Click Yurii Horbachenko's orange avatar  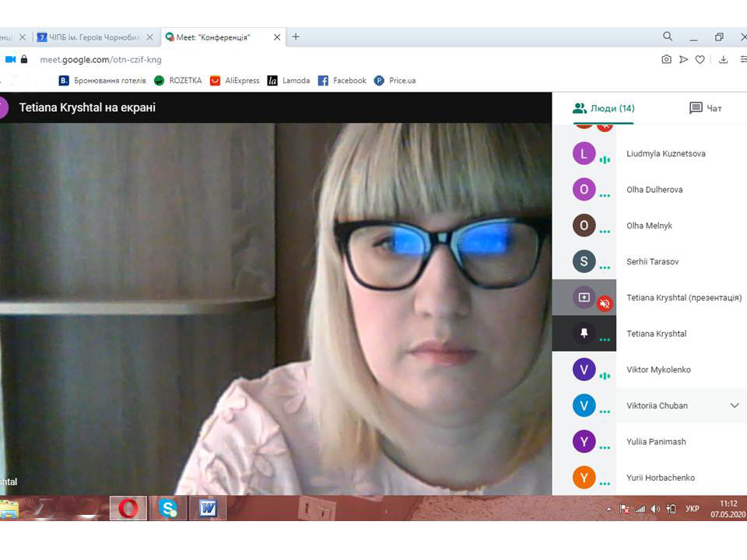[584, 478]
